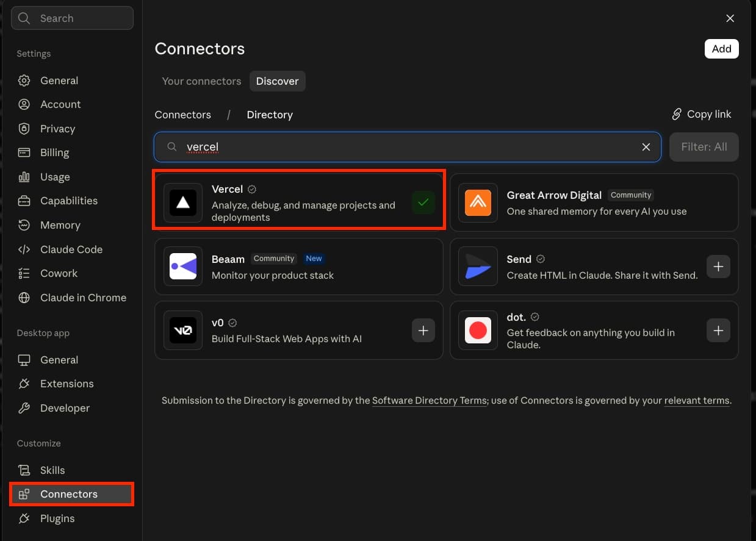Open the Beaam connector card
The width and height of the screenshot is (756, 541).
(x=299, y=267)
